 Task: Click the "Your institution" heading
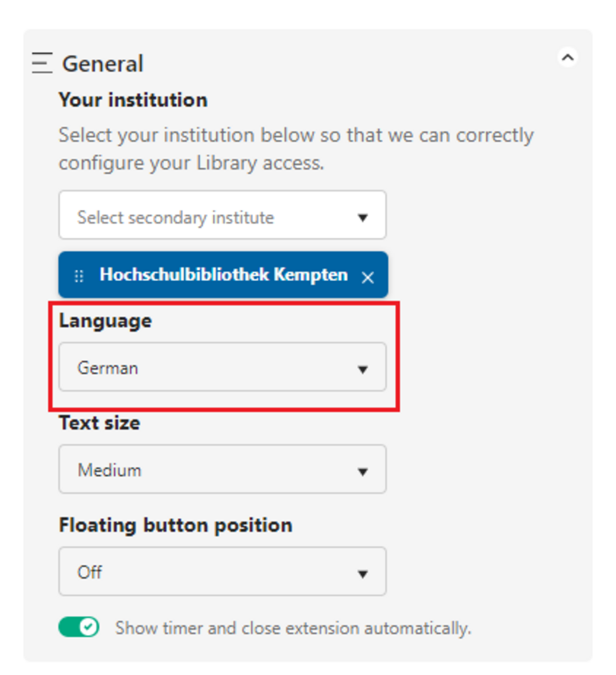[132, 100]
